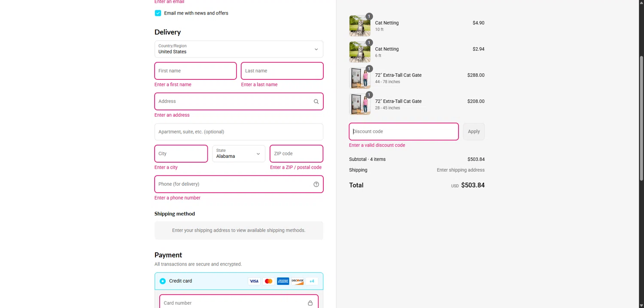
Task: Click the $208.00 price
Action: coord(476,102)
